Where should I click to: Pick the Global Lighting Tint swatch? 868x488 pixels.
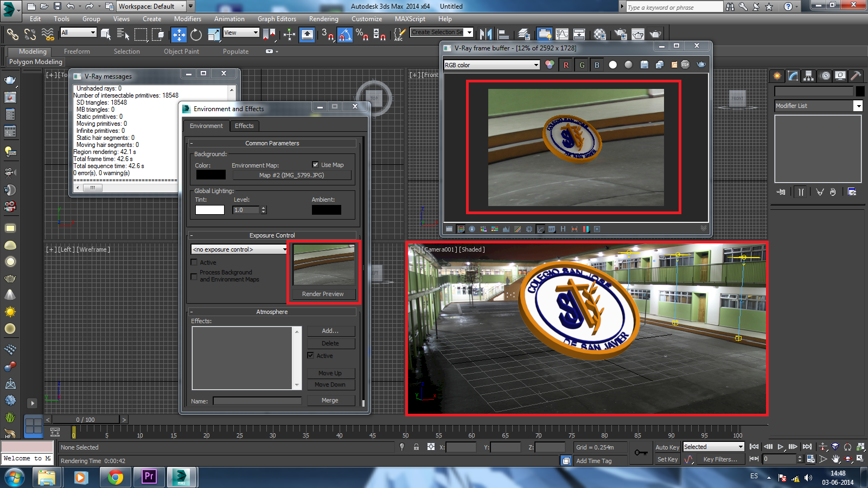(210, 210)
